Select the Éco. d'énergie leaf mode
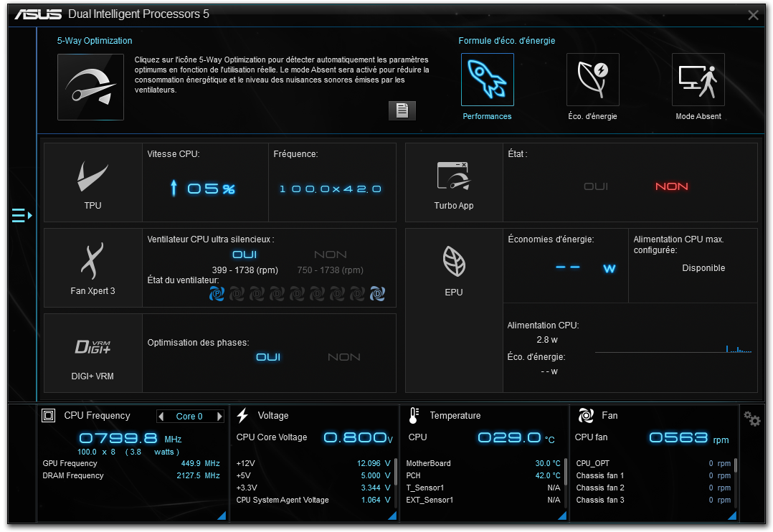Screen dimensions: 773x532 [x=592, y=80]
